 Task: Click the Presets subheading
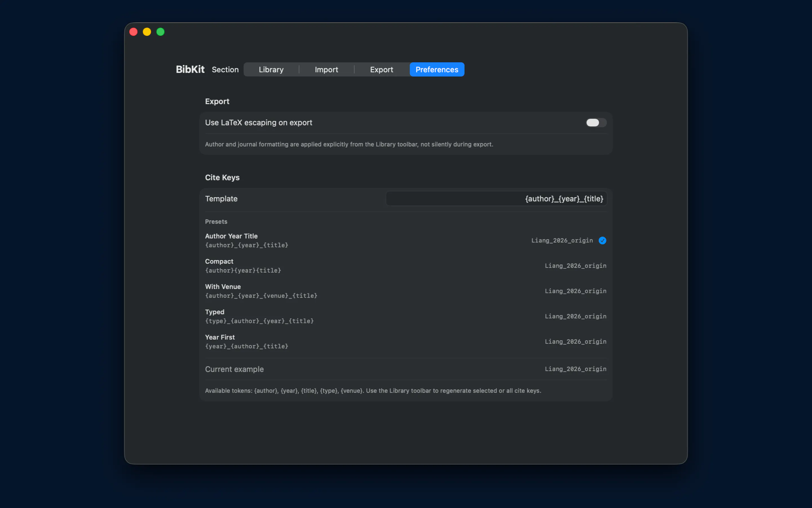click(x=216, y=222)
